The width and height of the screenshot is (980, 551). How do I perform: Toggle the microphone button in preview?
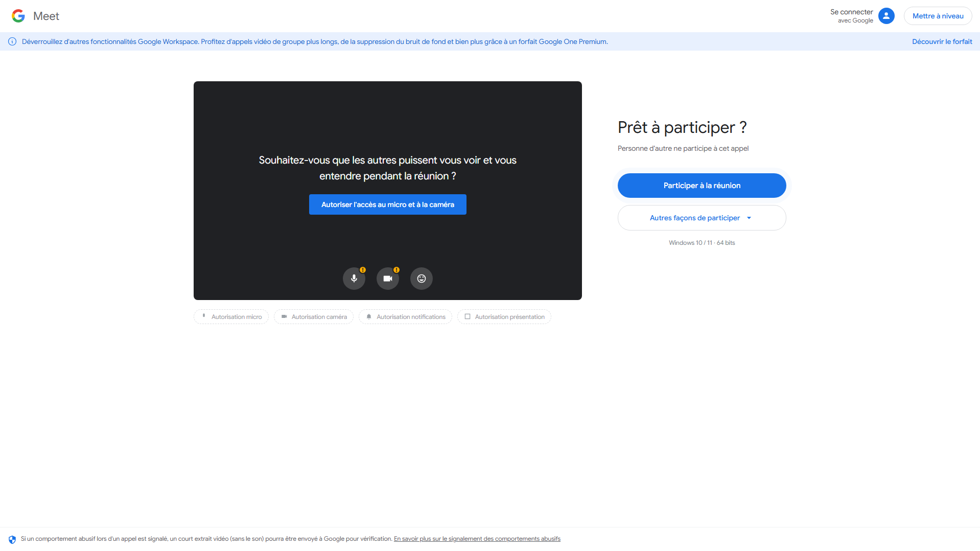(354, 279)
